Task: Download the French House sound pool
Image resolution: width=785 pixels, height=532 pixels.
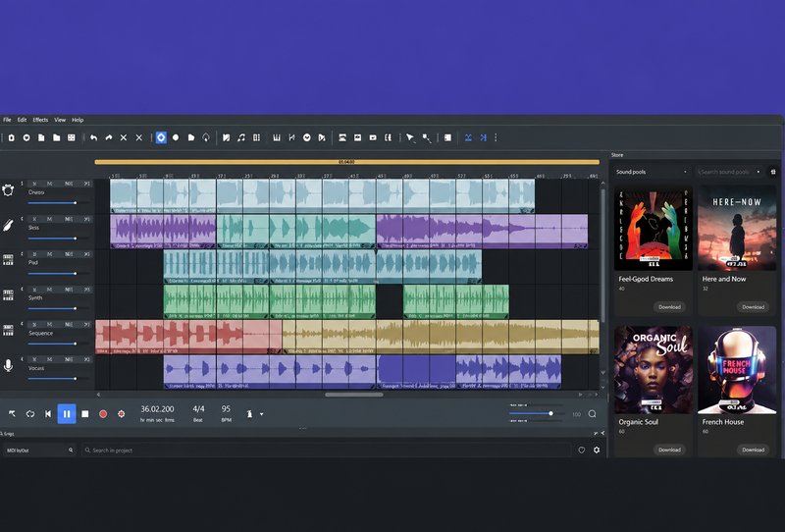Action: pyautogui.click(x=753, y=450)
